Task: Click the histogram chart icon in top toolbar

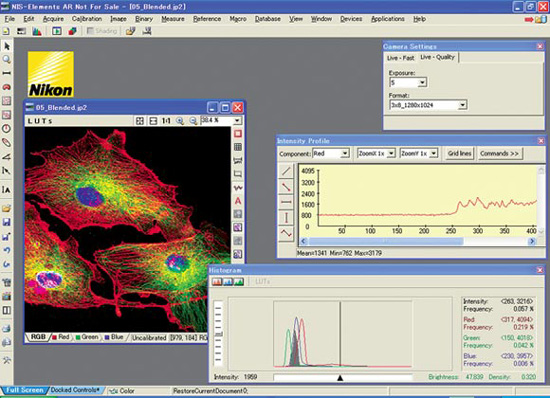Action: [36, 32]
